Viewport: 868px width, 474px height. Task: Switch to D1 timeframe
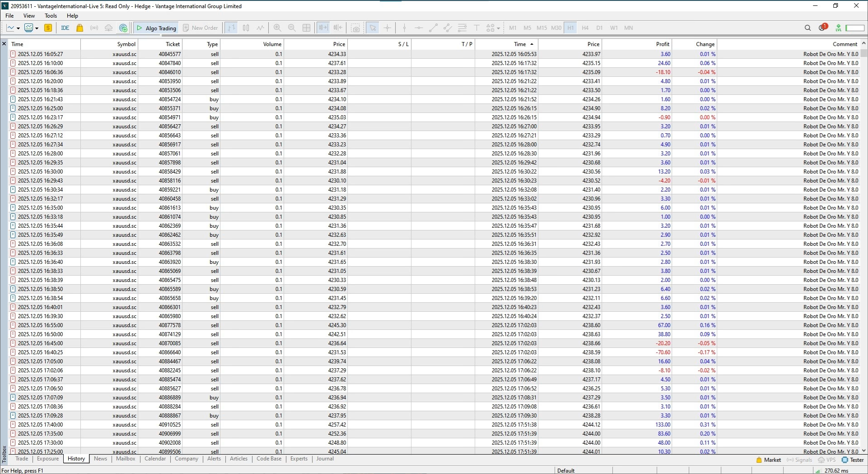[x=599, y=28]
